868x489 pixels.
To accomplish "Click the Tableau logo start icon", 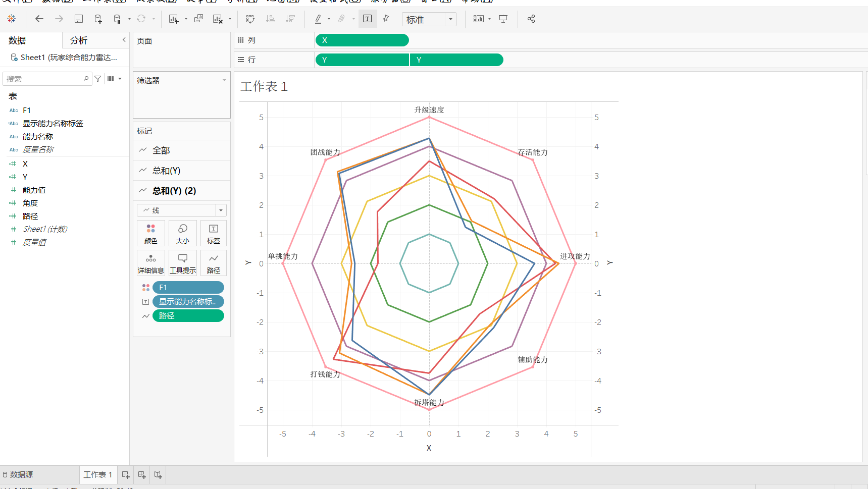I will click(11, 19).
